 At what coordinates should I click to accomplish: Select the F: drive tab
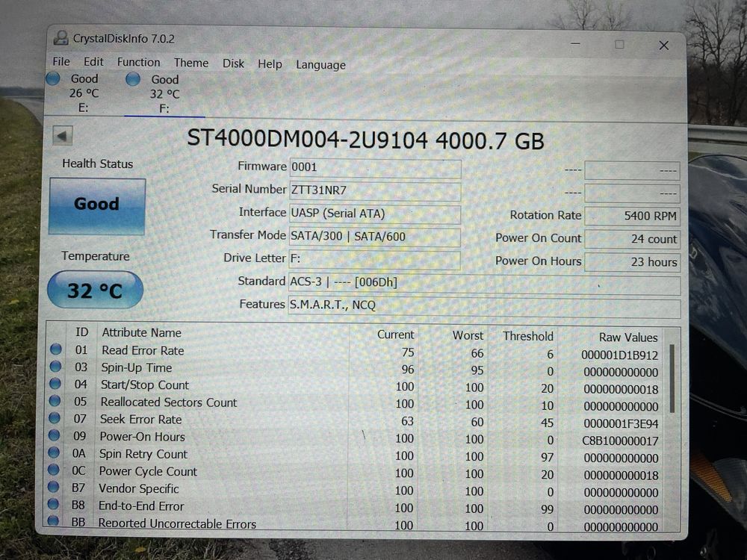tap(165, 94)
